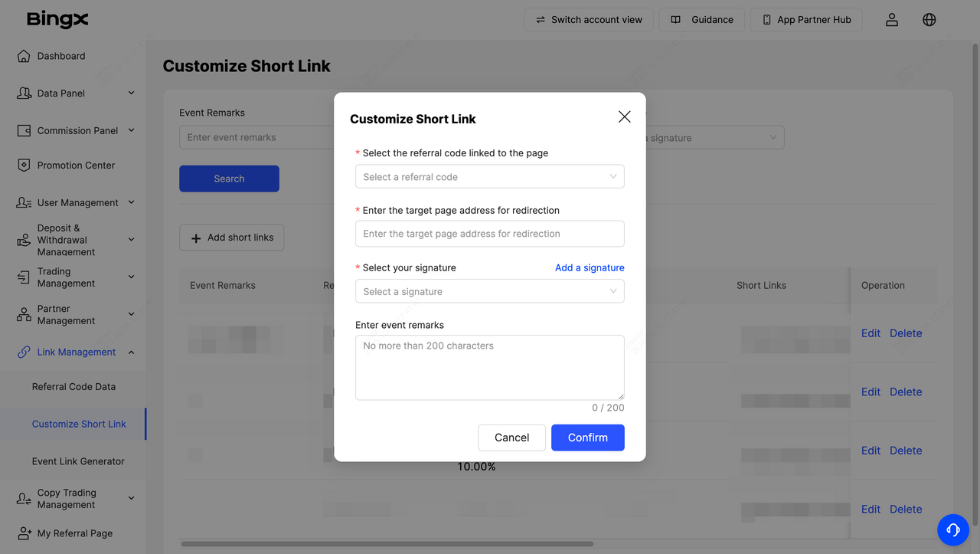
Task: Focus the target page address field
Action: (x=489, y=234)
